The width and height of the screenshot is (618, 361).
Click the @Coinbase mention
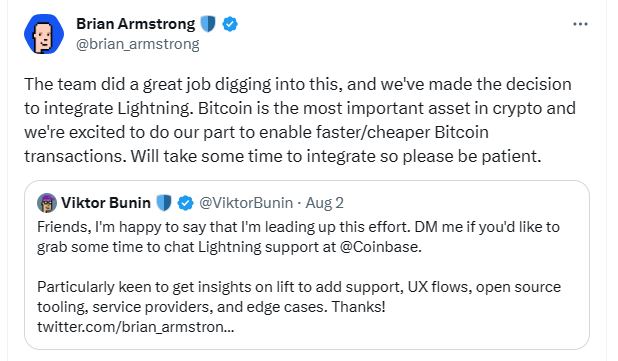pyautogui.click(x=380, y=247)
